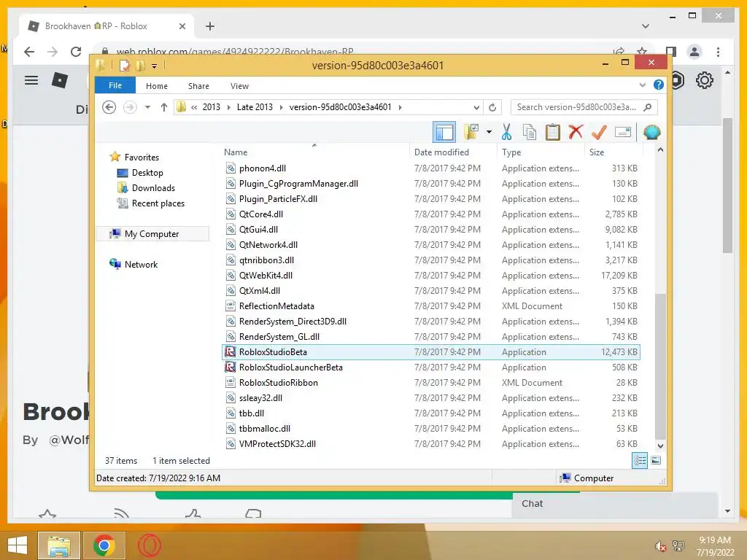This screenshot has height=560, width=747.
Task: Select Favorites in navigation pane
Action: coord(142,157)
